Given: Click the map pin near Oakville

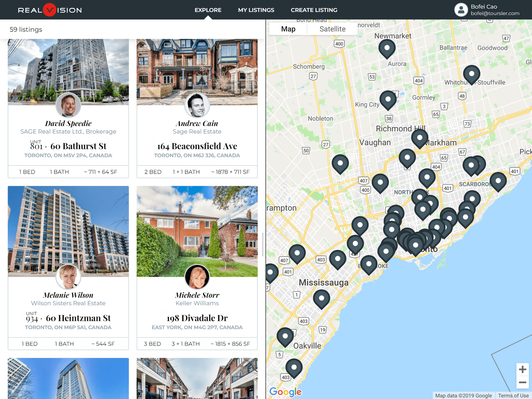Looking at the screenshot, I should (x=285, y=336).
